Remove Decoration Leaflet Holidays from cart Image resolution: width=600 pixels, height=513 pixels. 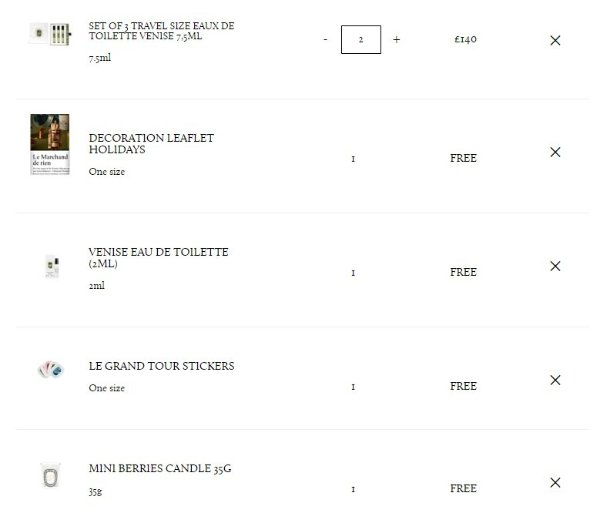(x=555, y=152)
